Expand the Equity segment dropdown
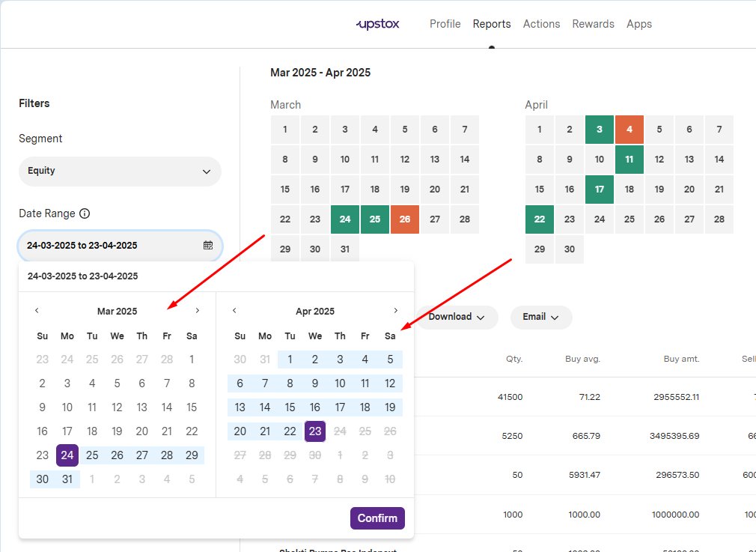Screen dimensions: 756x552 120,172
